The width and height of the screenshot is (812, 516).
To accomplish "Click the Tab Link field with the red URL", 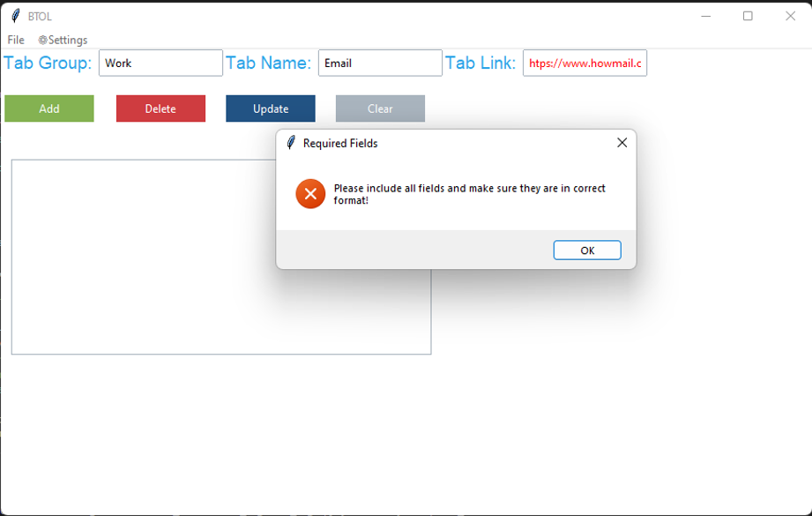I will tap(585, 63).
